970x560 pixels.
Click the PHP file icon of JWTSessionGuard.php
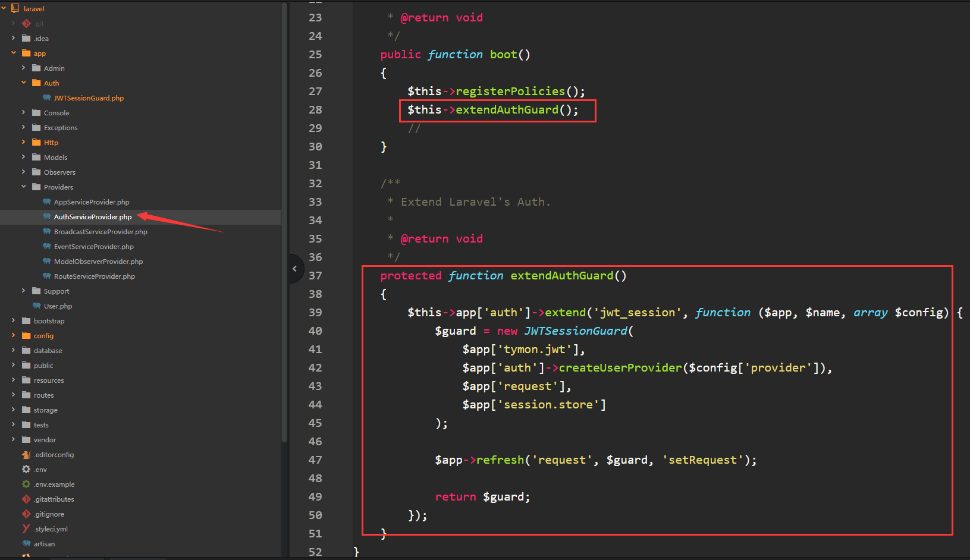pos(46,97)
